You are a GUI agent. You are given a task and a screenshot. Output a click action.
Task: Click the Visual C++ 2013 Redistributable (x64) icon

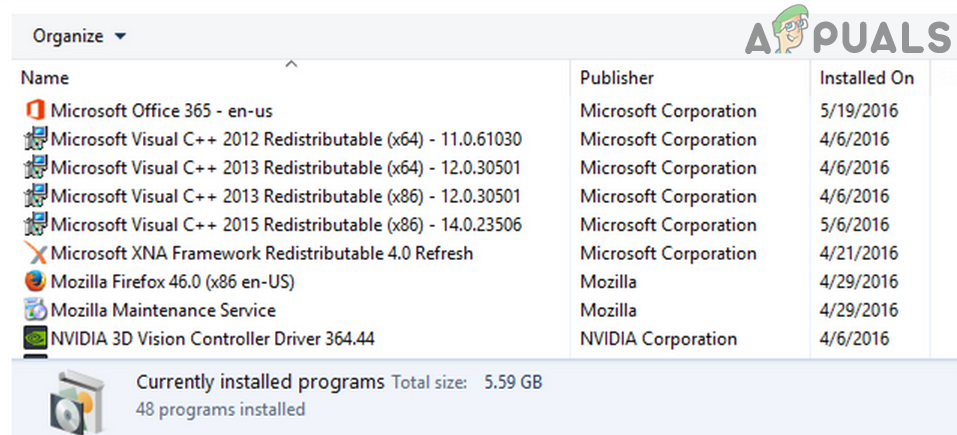[35, 168]
